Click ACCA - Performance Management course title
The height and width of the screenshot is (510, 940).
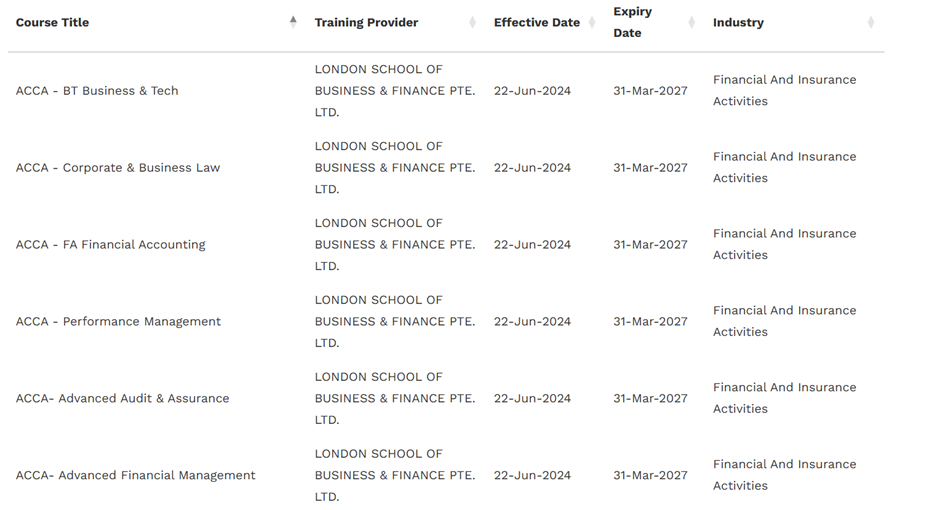tap(118, 322)
